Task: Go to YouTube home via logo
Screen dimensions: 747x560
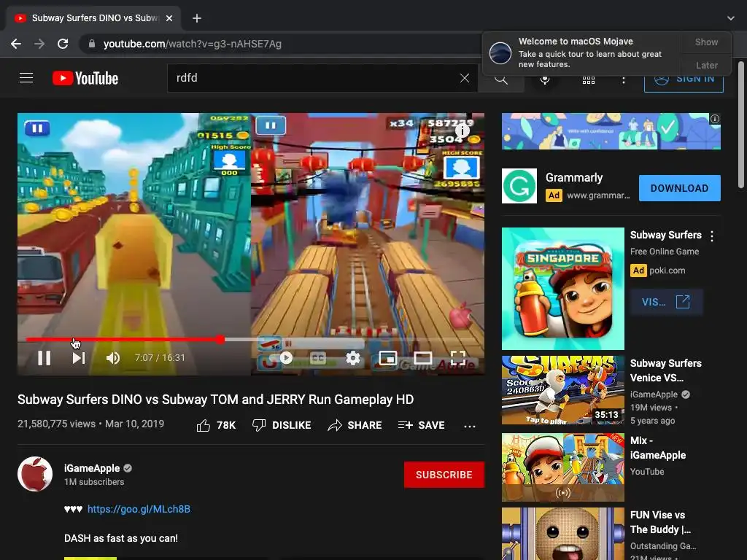Action: 85,78
